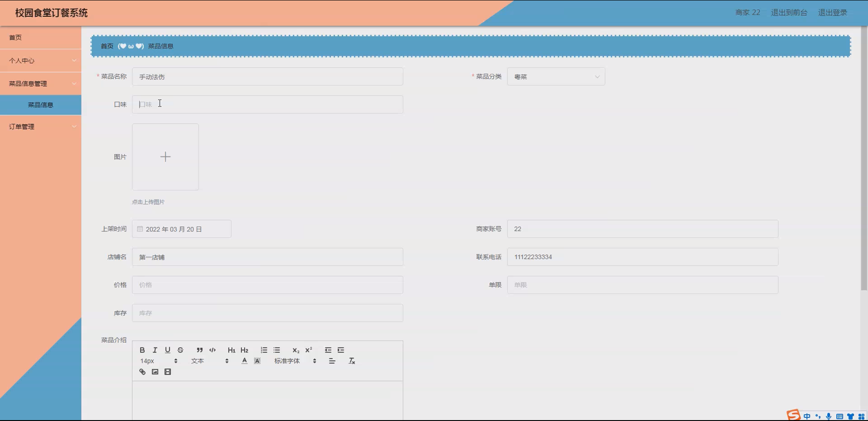
Task: Toggle underline formatting in the editor
Action: [x=168, y=350]
